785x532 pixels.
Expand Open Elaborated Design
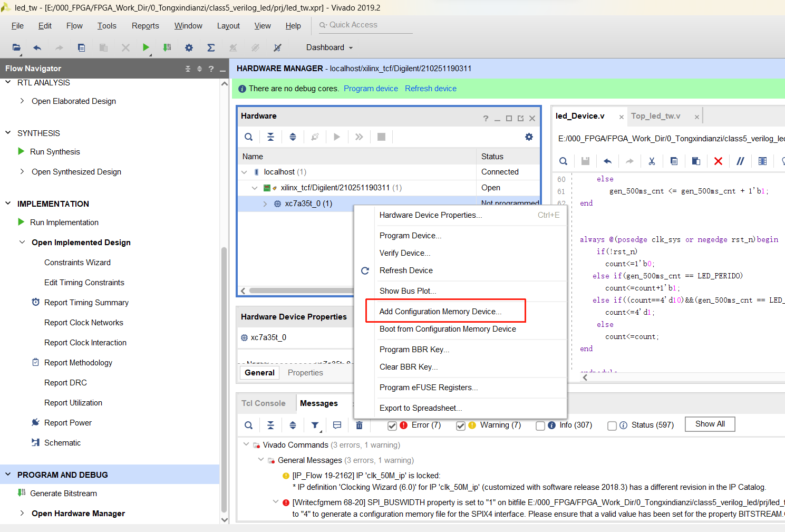[22, 101]
